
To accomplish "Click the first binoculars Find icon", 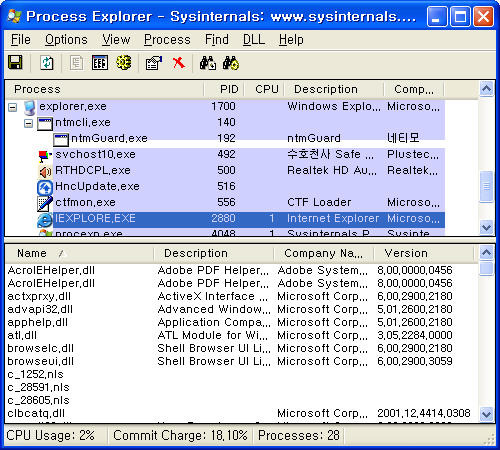I will click(207, 63).
